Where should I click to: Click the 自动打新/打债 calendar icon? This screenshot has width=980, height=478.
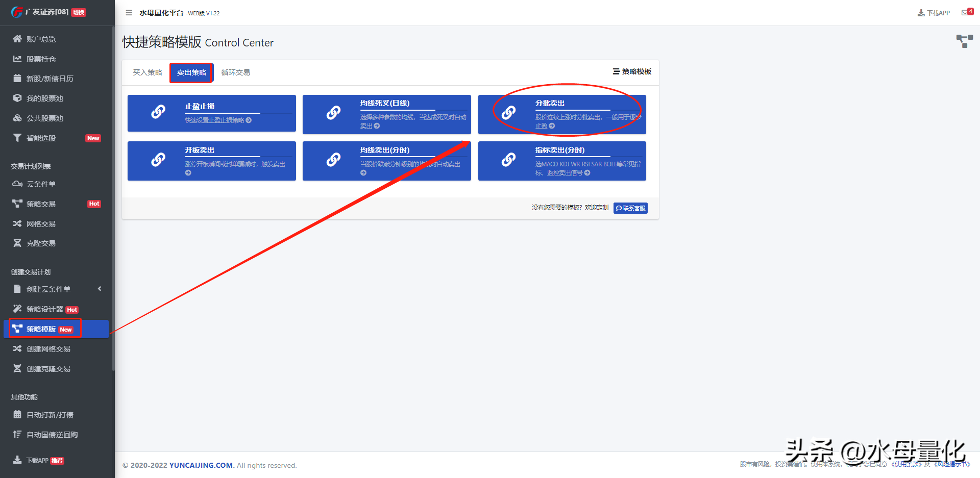click(x=17, y=414)
